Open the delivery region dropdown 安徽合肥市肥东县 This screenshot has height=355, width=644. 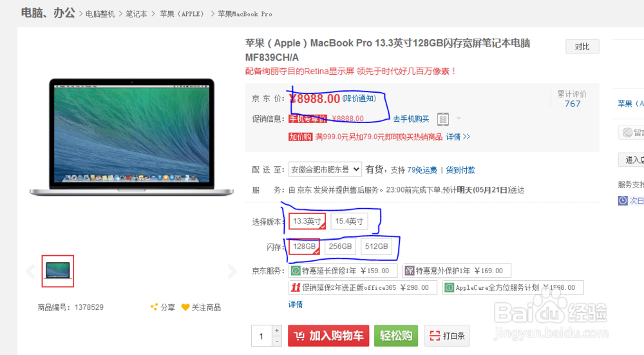click(x=325, y=169)
